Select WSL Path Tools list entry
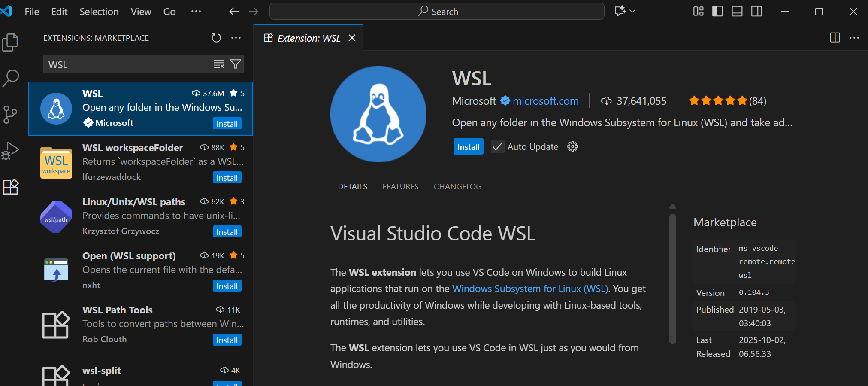Viewport: 868px width, 386px height. [x=140, y=325]
